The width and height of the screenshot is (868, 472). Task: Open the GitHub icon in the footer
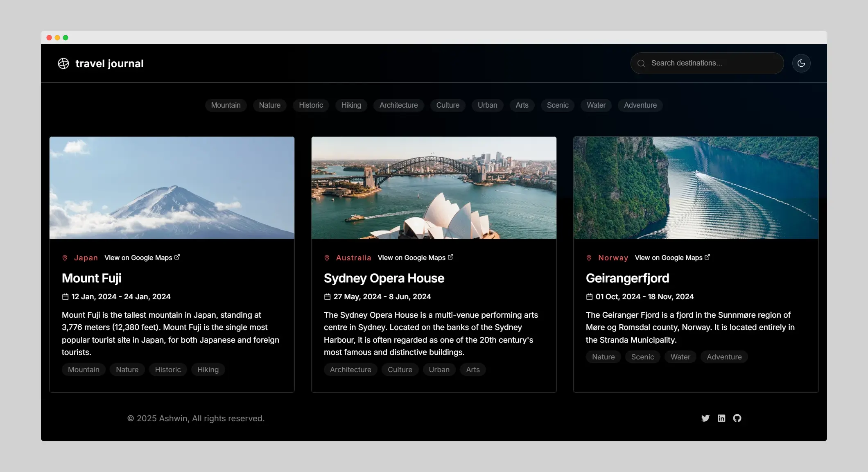[737, 418]
